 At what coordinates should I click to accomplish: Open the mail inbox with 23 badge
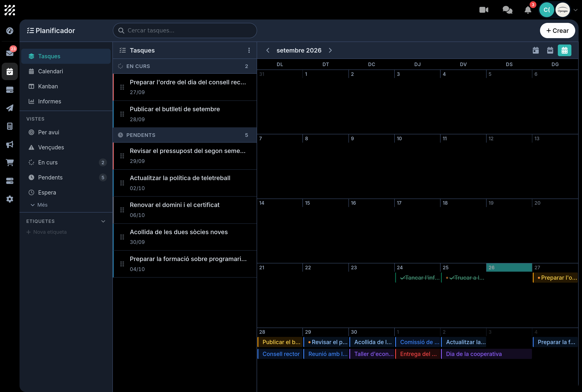(x=10, y=53)
